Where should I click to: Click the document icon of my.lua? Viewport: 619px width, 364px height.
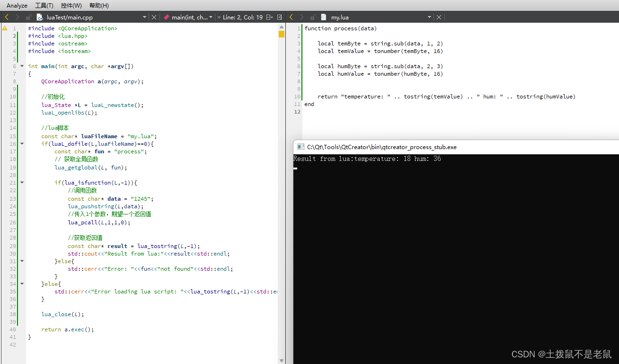(324, 17)
